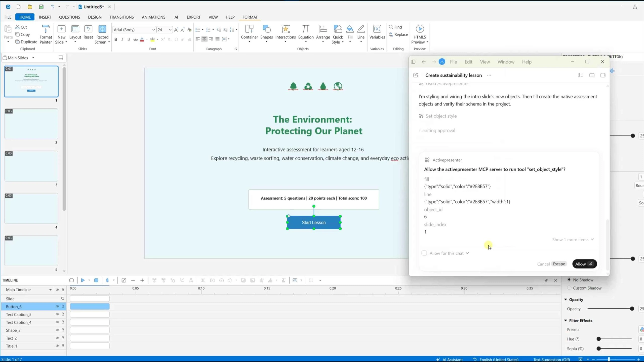Lock the Title_1 timeline object
This screenshot has width=644, height=362.
(x=63, y=346)
